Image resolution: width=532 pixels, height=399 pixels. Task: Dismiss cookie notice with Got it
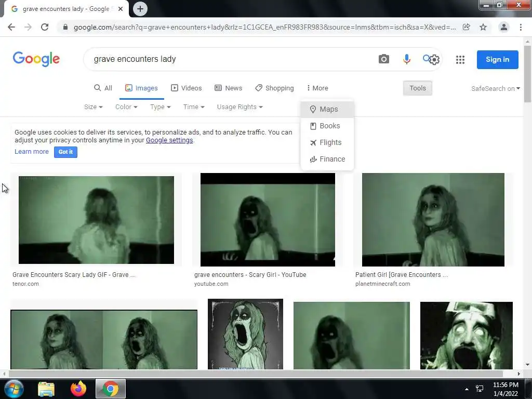tap(65, 152)
